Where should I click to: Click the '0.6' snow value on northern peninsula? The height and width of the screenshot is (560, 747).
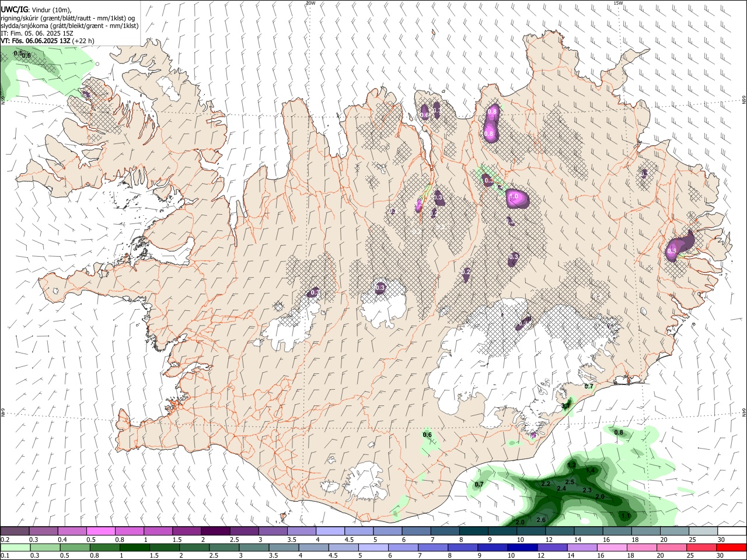(x=425, y=115)
